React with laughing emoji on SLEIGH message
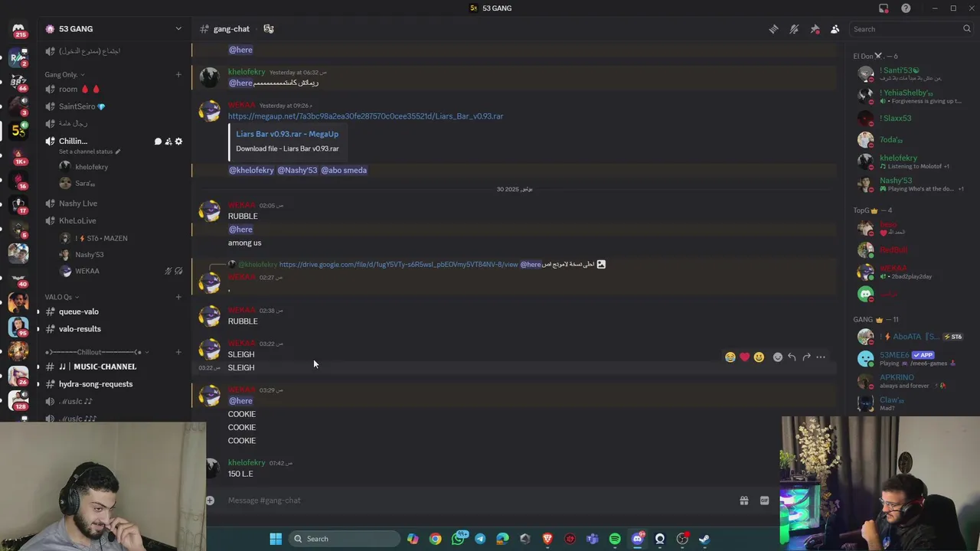This screenshot has width=980, height=551. coord(730,357)
